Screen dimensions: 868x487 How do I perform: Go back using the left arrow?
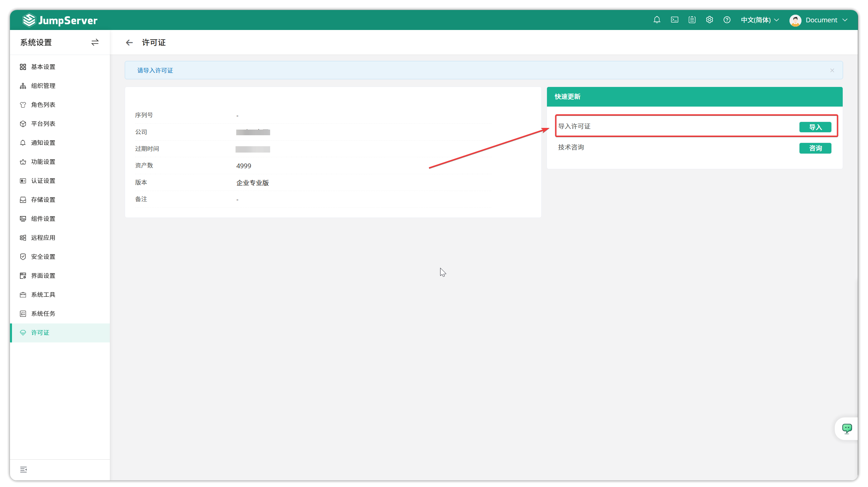pyautogui.click(x=129, y=43)
